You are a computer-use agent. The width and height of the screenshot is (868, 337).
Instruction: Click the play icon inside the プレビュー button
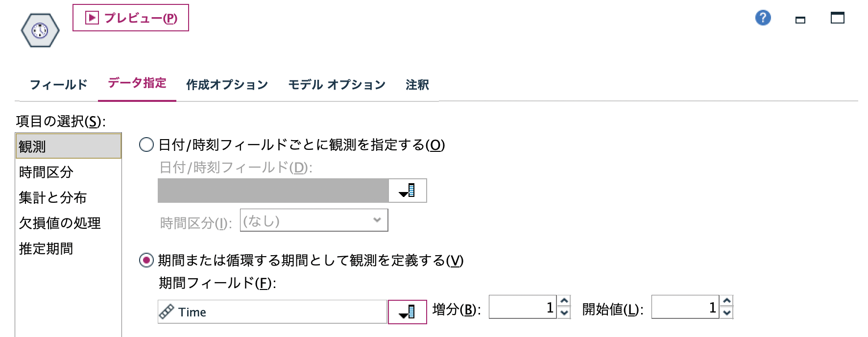tap(91, 19)
